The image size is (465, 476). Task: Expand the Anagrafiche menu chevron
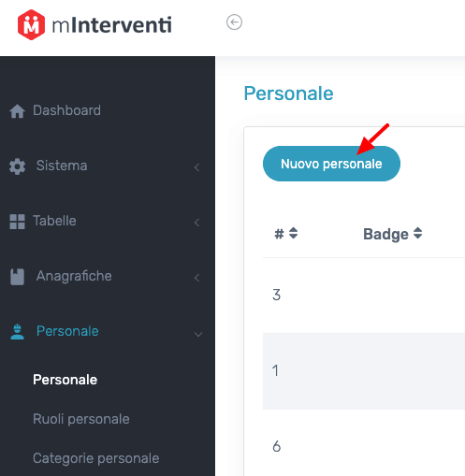[196, 278]
